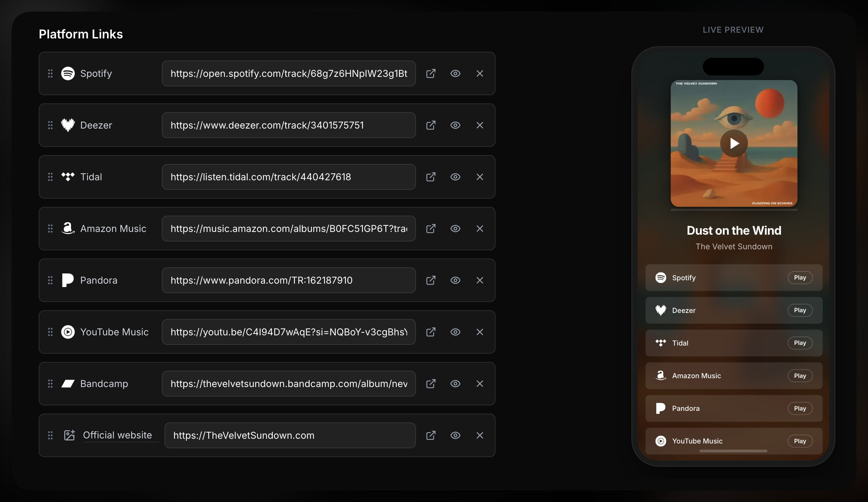Click the Bandcamp icon

68,384
